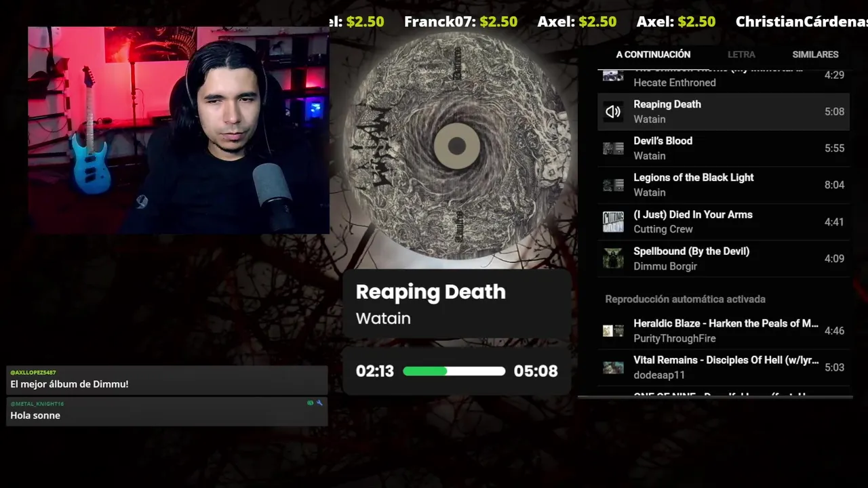Click PurityThroughFire channel name

[675, 338]
